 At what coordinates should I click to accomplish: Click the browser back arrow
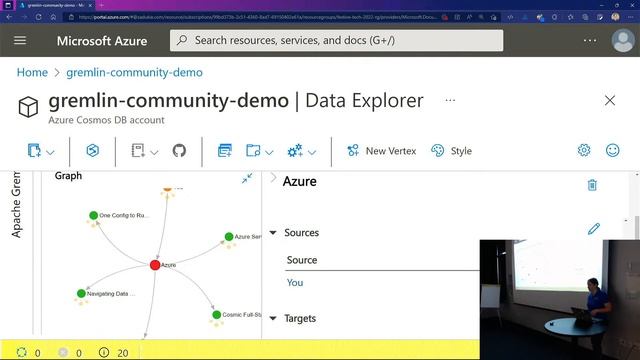coord(9,17)
